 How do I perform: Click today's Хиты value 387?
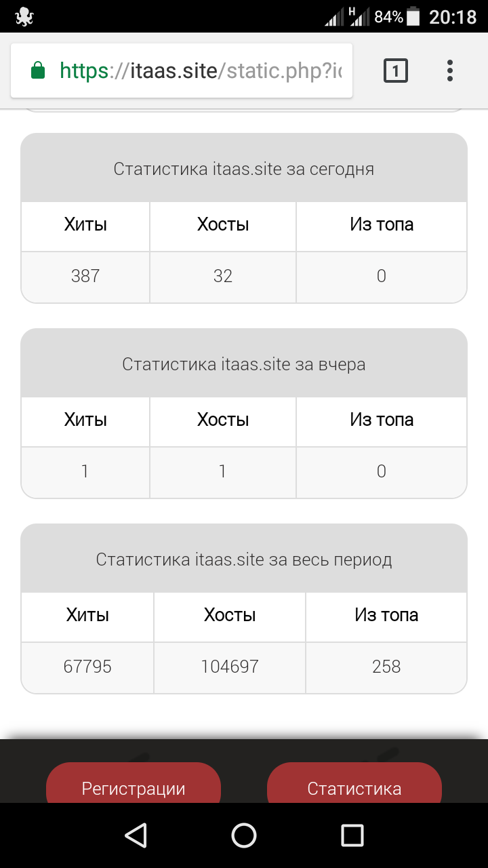(85, 276)
